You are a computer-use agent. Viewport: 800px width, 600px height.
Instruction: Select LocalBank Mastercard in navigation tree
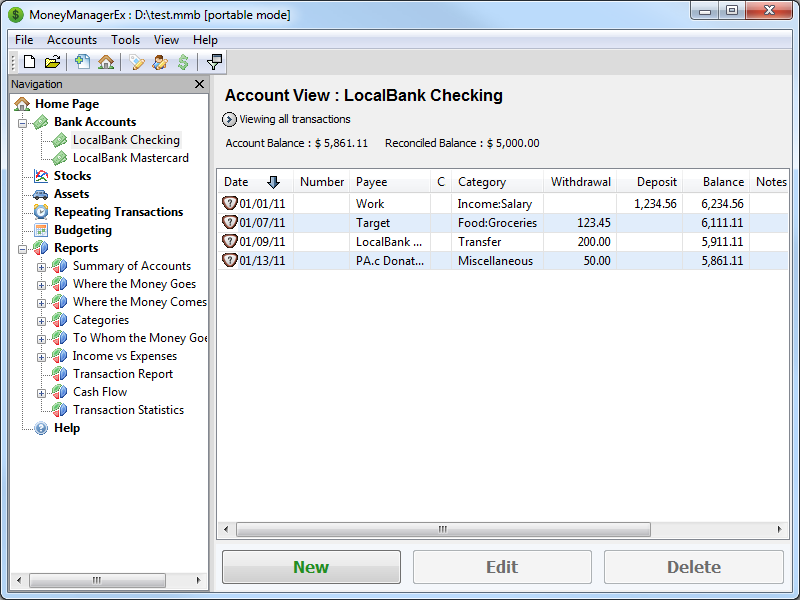[x=131, y=158]
